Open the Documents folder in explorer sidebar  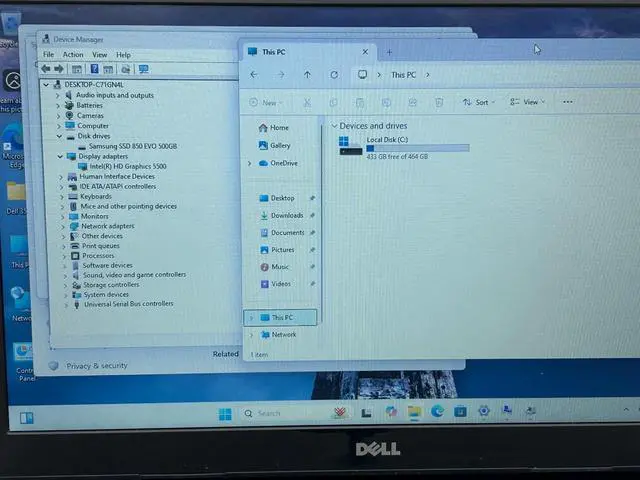pos(282,233)
